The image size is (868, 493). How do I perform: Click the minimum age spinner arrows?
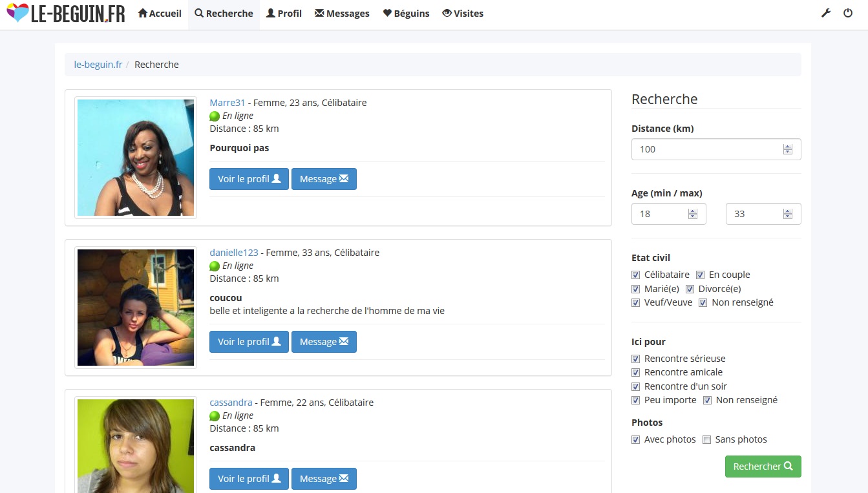click(x=693, y=214)
